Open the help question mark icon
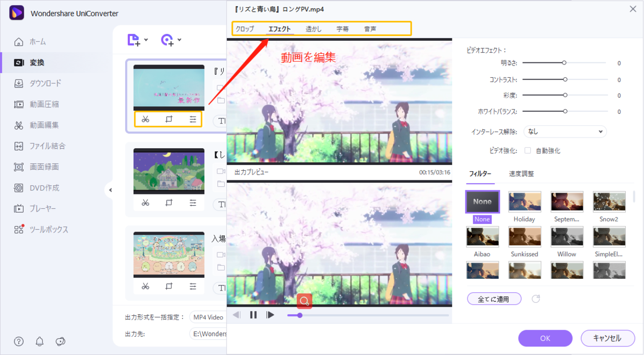The image size is (644, 355). [x=19, y=342]
